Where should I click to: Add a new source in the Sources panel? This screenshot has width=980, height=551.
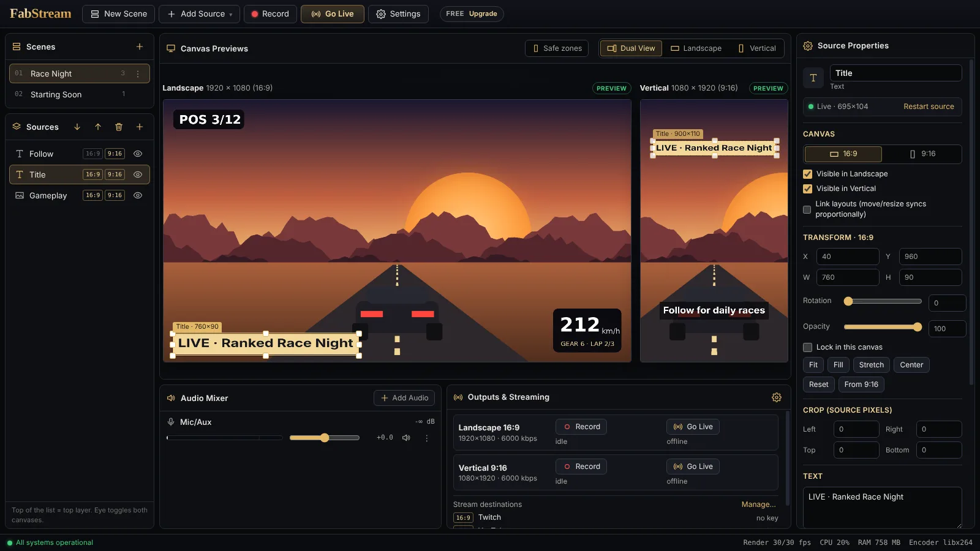tap(140, 127)
